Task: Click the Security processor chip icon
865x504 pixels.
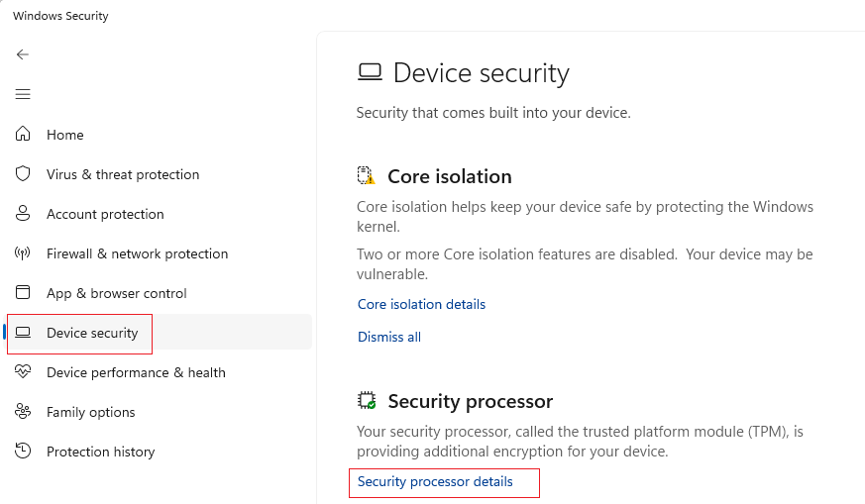Action: (x=367, y=400)
